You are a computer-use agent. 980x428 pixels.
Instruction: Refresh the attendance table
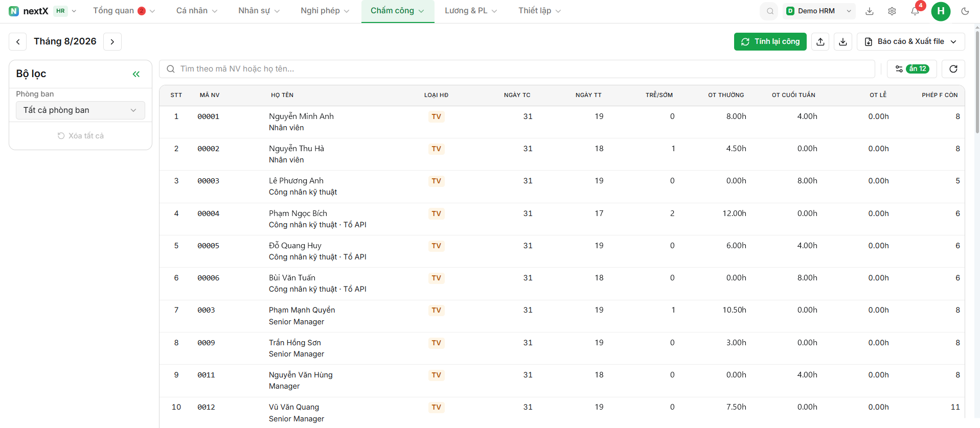[953, 69]
